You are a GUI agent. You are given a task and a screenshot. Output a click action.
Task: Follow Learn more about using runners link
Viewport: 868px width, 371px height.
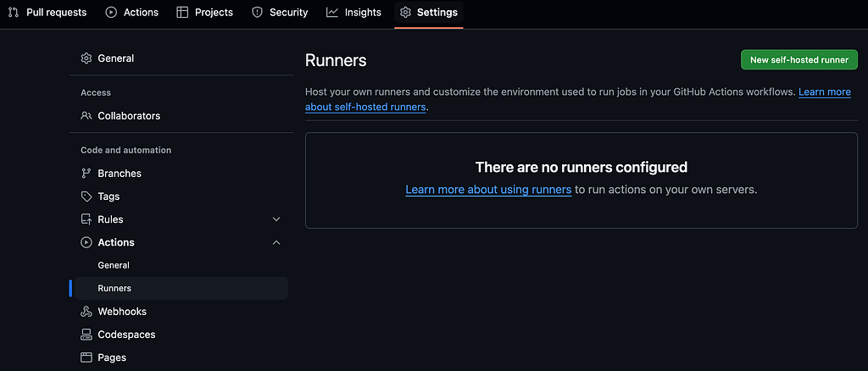coord(488,190)
